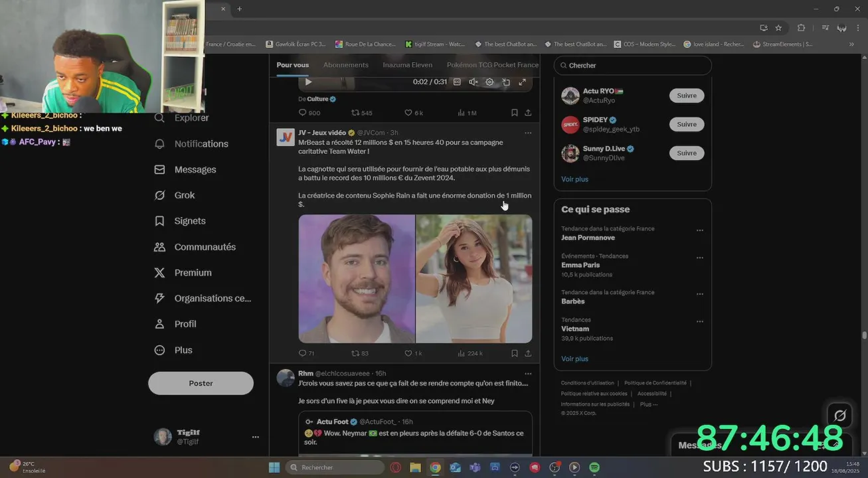This screenshot has width=868, height=478.
Task: Switch to Inazuma Eleven tab
Action: tap(408, 65)
